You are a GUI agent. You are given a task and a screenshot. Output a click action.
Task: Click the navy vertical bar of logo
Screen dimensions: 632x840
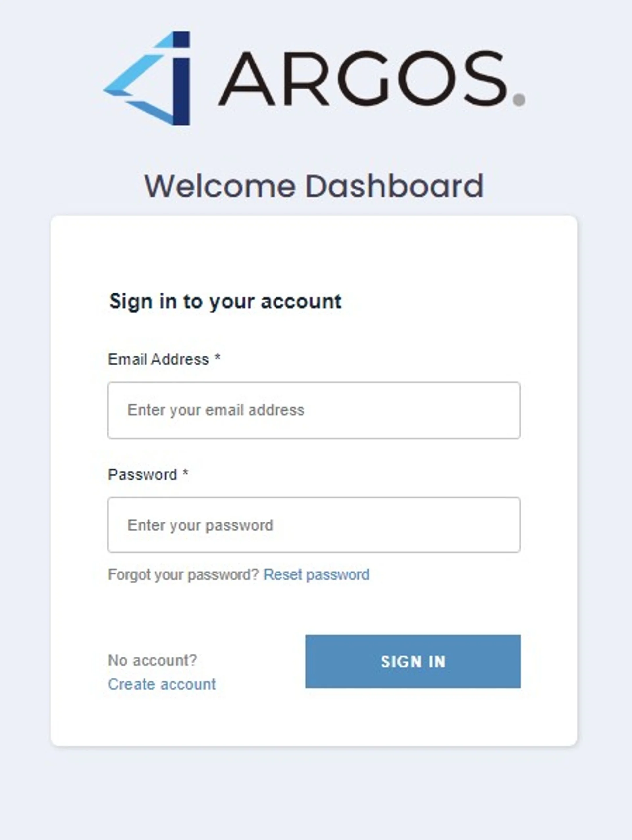click(x=182, y=91)
